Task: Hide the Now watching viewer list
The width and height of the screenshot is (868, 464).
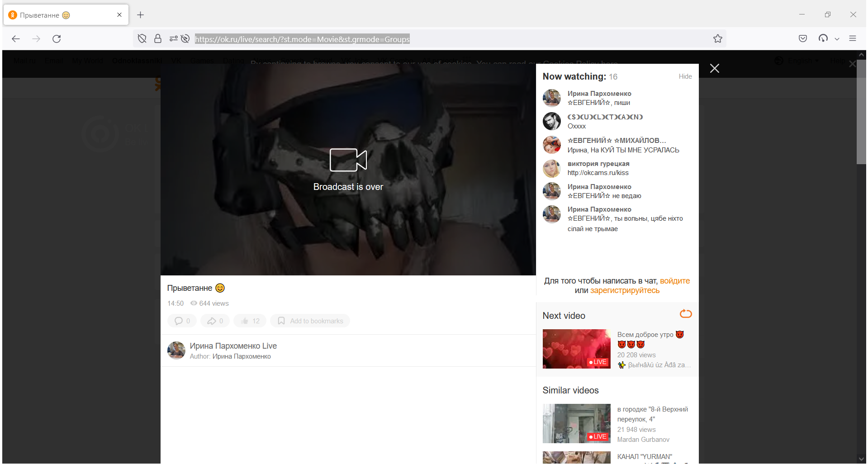Action: pos(685,76)
